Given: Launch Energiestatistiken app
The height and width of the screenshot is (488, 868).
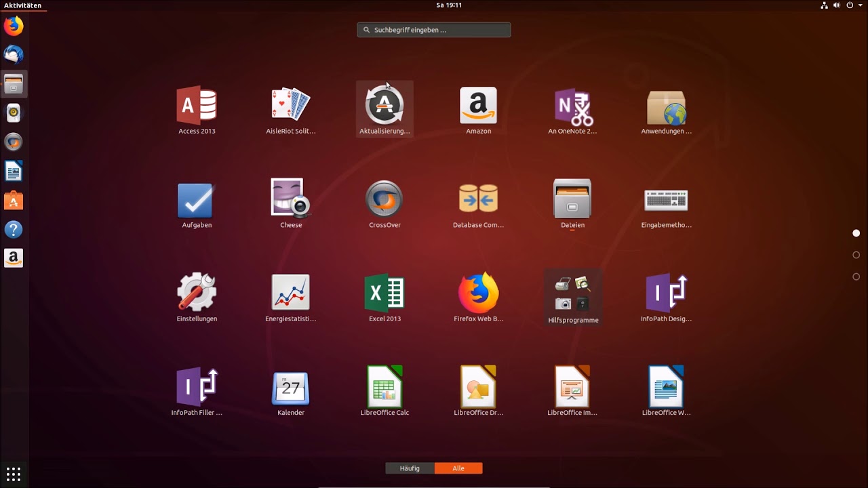Looking at the screenshot, I should pyautogui.click(x=291, y=298).
